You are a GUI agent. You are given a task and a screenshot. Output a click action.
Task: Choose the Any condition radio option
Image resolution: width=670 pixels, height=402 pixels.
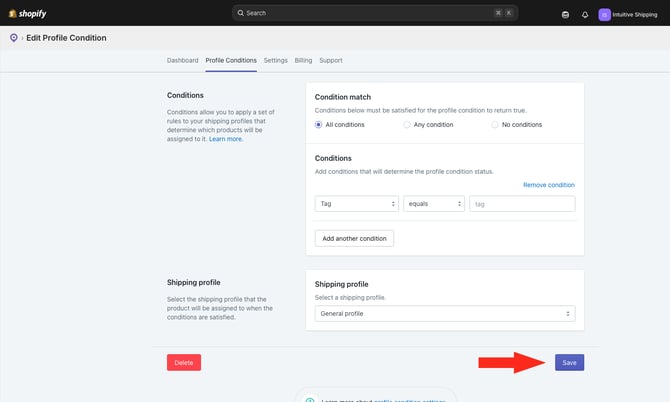[x=406, y=125]
